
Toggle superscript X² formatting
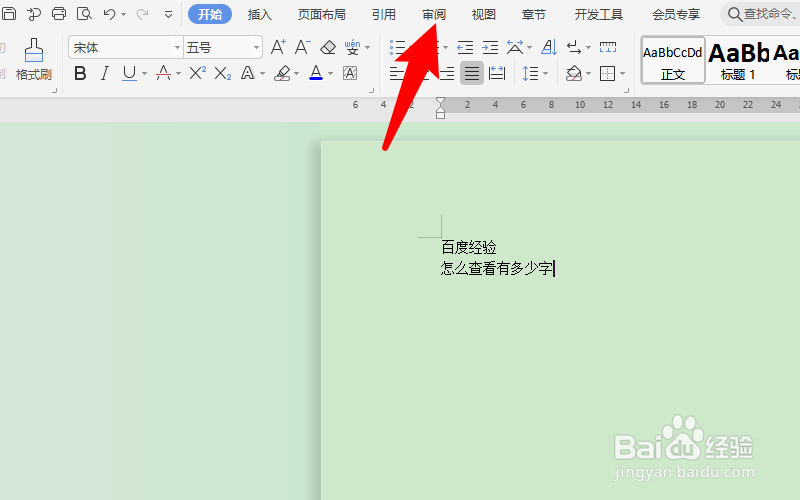[197, 73]
